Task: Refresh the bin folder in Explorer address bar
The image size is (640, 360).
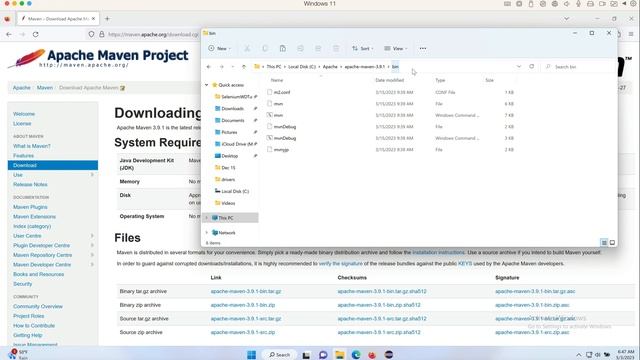Action: [531, 67]
